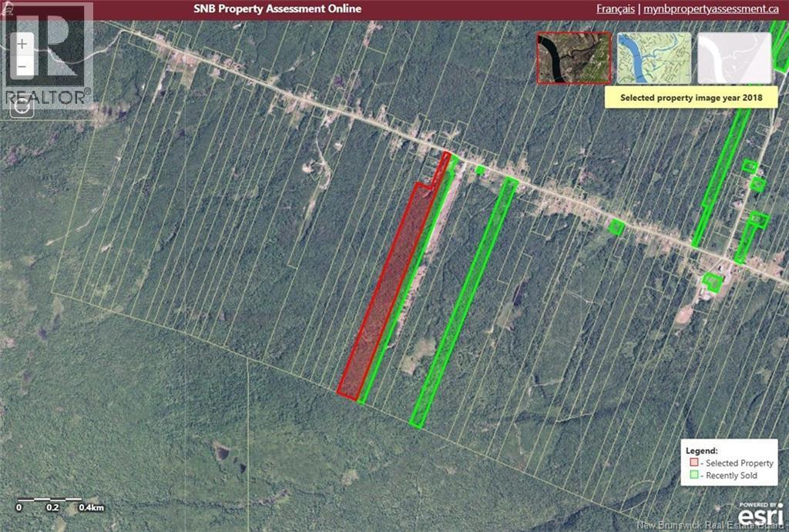789x532 pixels.
Task: Click the red Selected Property legend swatch
Action: 693,463
